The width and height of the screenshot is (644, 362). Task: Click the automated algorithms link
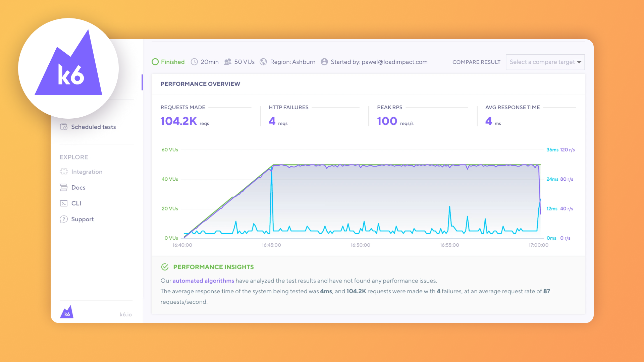pos(203,281)
